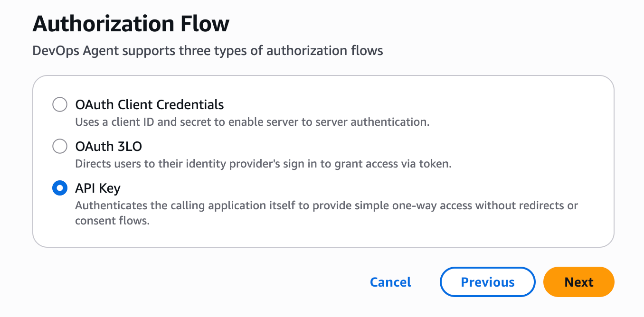Cancel the authorization flow setup
The width and height of the screenshot is (644, 317).
tap(390, 282)
